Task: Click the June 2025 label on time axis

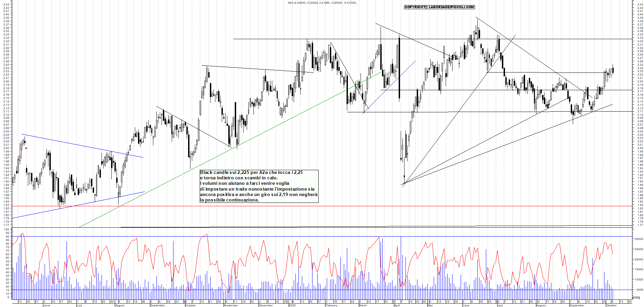Action: [466, 305]
